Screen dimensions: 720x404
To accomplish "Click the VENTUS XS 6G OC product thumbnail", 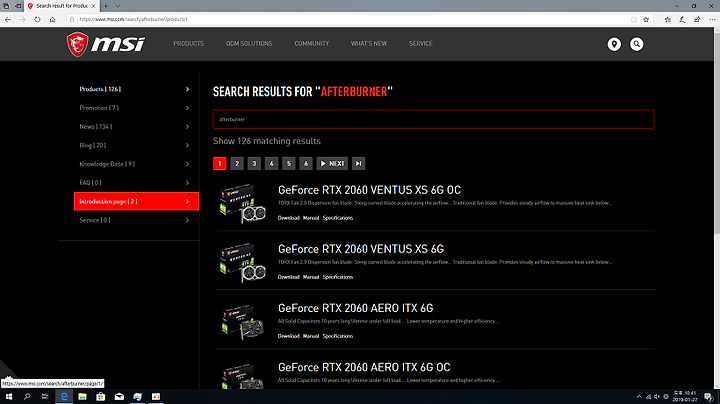I will [243, 203].
